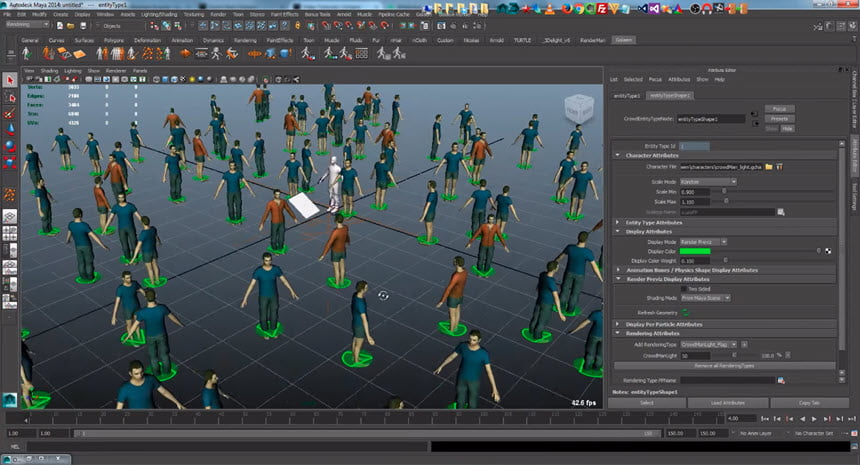Click the Presets button
The height and width of the screenshot is (465, 860).
coord(779,118)
